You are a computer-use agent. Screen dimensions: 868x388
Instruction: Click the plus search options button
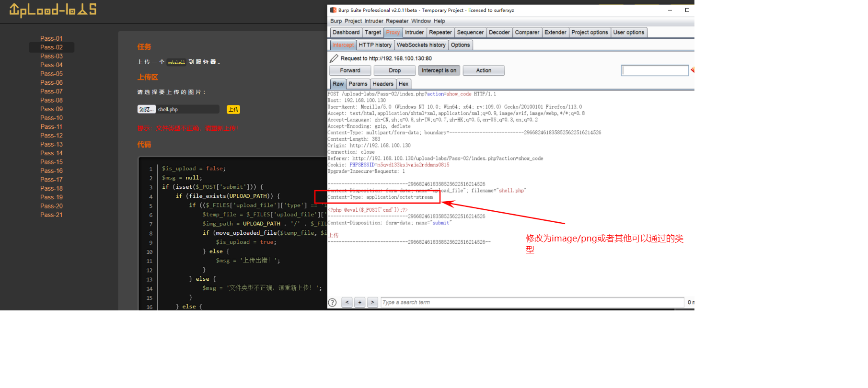360,302
